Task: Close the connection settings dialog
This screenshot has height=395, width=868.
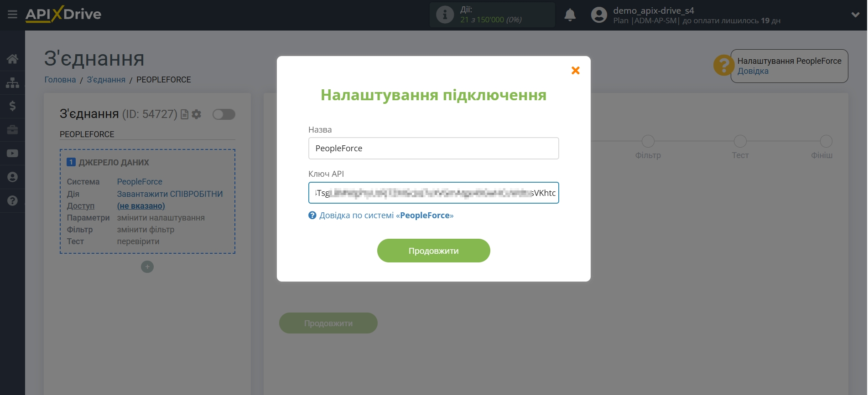Action: tap(576, 70)
